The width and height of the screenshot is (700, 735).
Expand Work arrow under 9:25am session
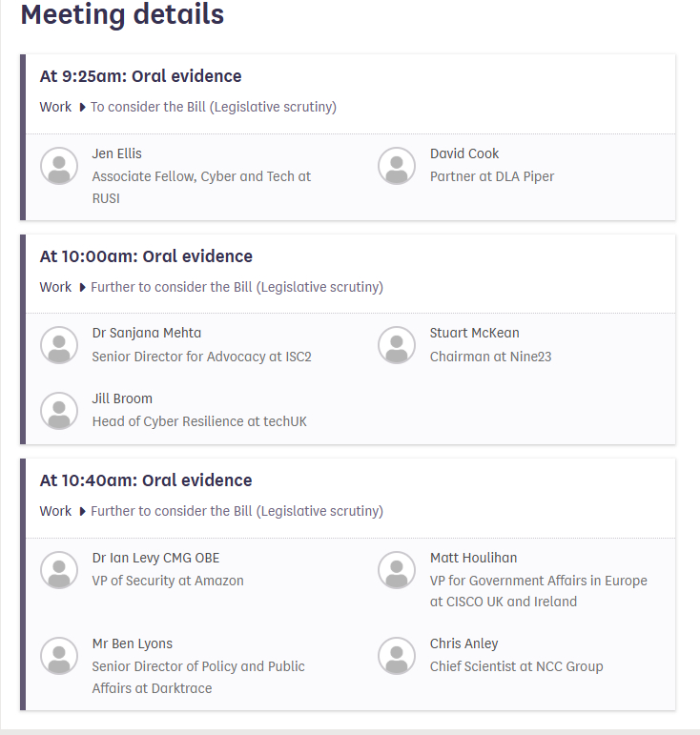82,108
